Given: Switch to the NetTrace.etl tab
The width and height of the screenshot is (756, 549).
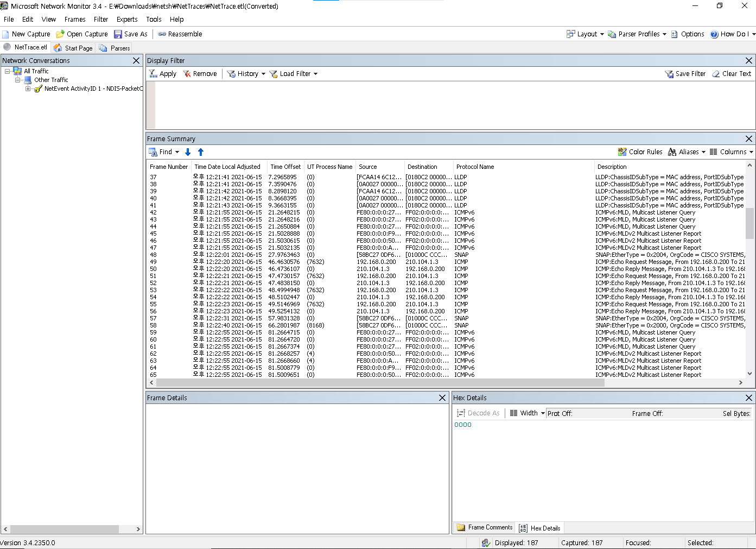Looking at the screenshot, I should (26, 47).
